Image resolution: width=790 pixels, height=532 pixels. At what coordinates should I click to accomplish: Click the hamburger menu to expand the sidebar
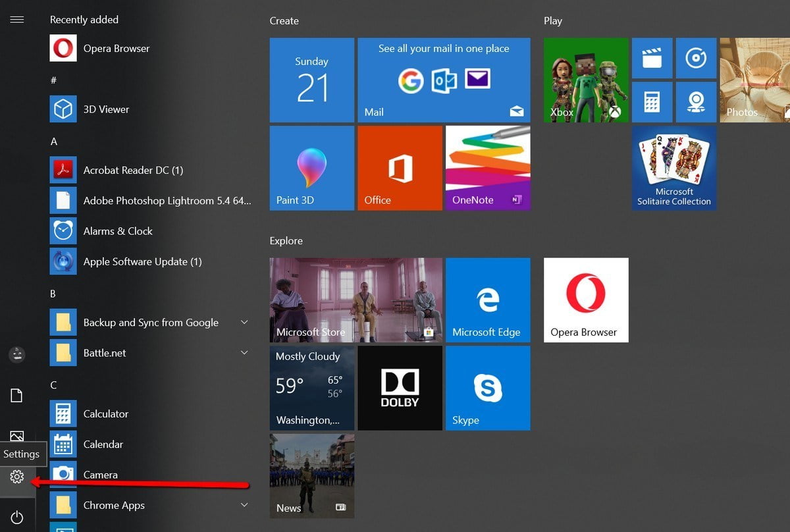click(16, 19)
